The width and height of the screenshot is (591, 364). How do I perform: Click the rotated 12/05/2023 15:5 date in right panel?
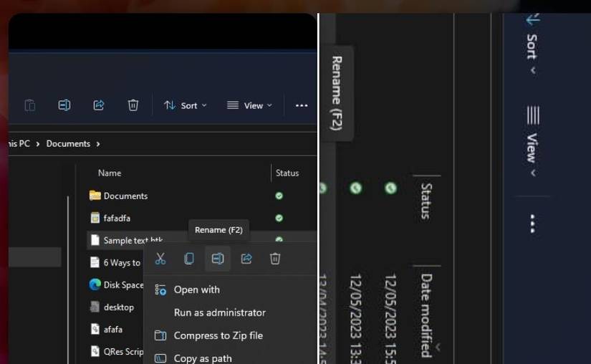coord(391,319)
